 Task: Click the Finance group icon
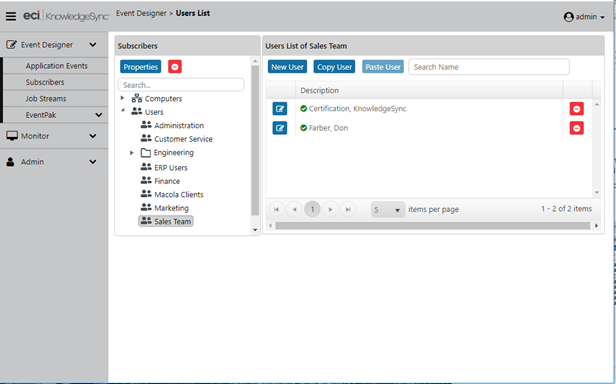point(146,180)
